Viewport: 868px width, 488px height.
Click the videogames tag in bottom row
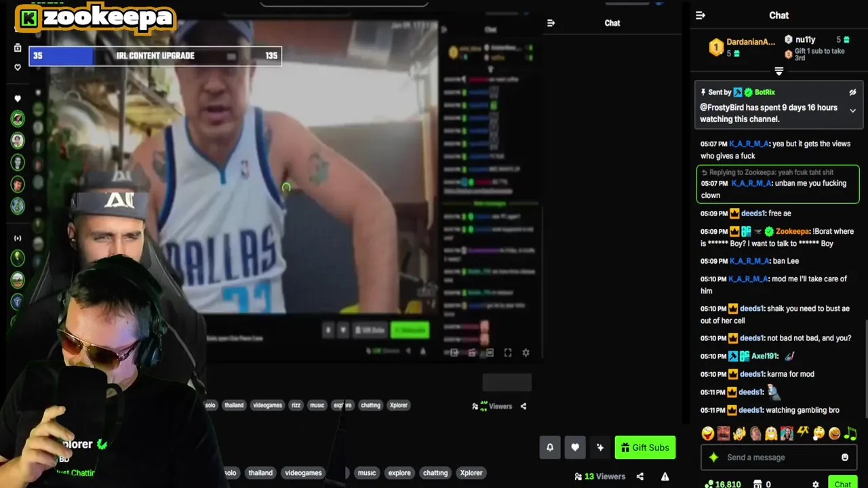303,473
